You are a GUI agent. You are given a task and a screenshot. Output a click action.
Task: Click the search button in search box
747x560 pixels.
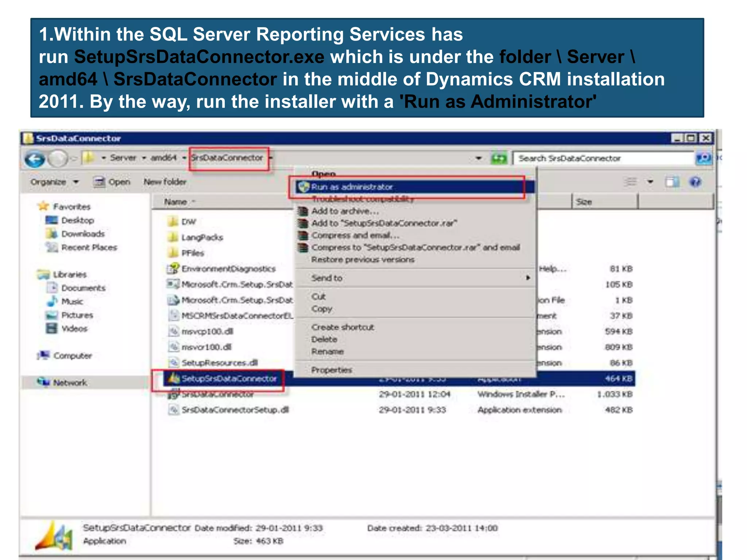coord(703,158)
